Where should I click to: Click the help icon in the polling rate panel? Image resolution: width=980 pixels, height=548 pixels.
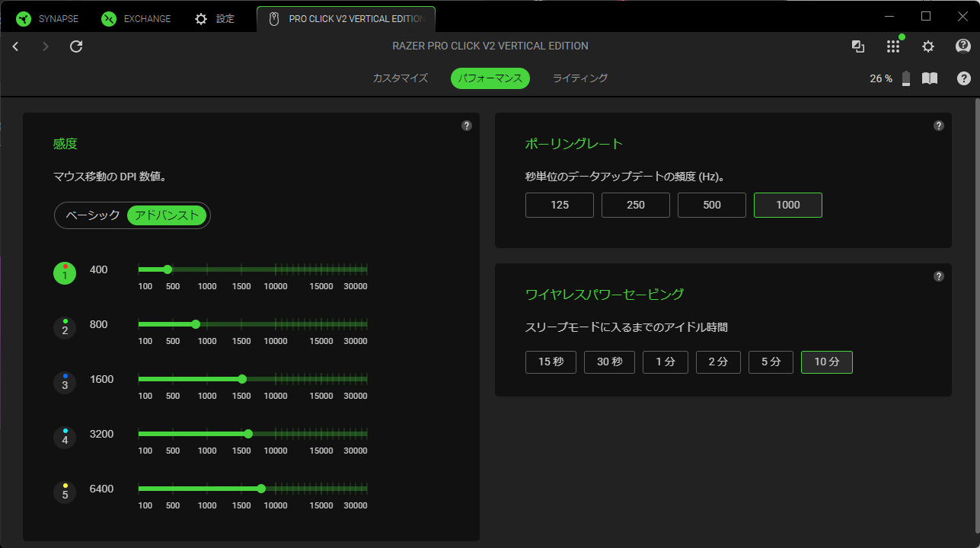click(939, 126)
